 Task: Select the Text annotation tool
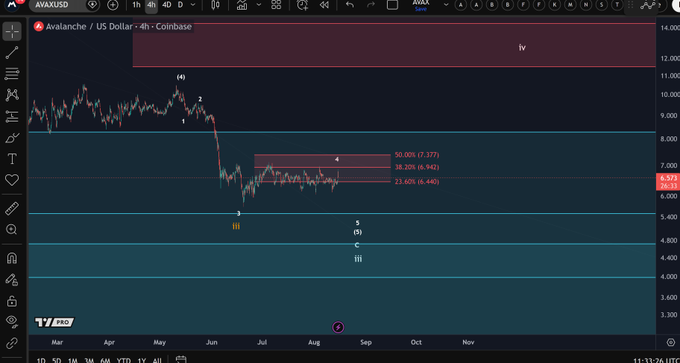coord(12,159)
